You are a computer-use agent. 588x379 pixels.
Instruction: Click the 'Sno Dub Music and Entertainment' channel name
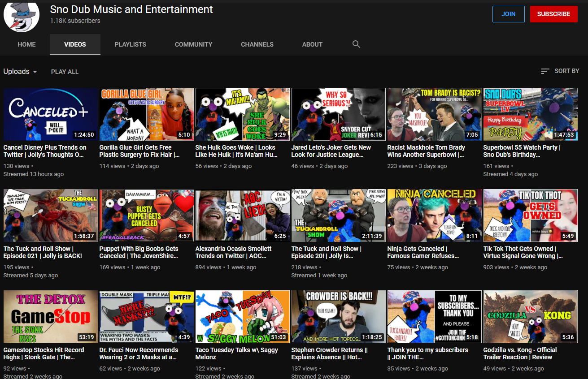[131, 9]
